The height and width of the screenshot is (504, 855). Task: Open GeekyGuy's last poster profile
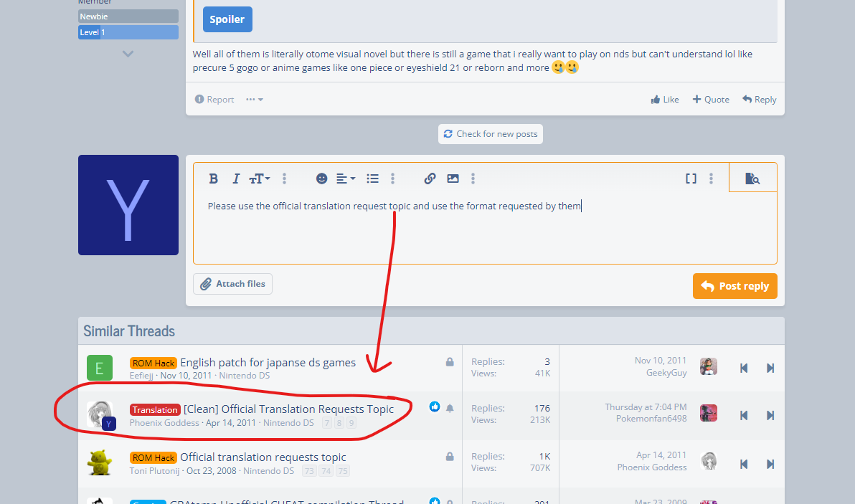666,373
